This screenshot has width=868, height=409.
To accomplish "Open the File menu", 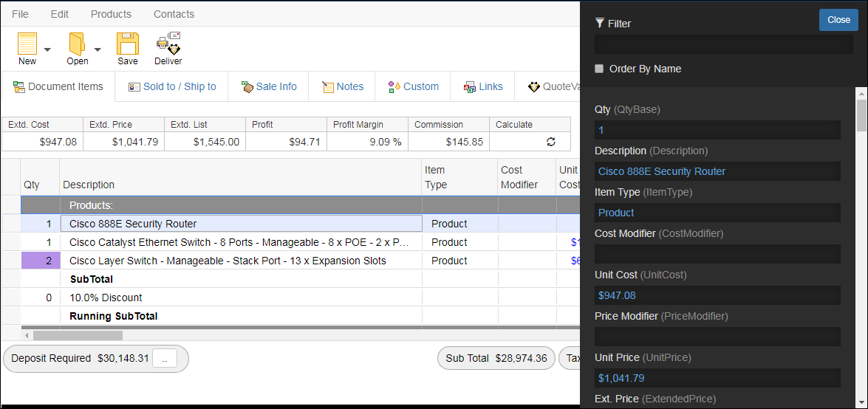I will pyautogui.click(x=20, y=14).
